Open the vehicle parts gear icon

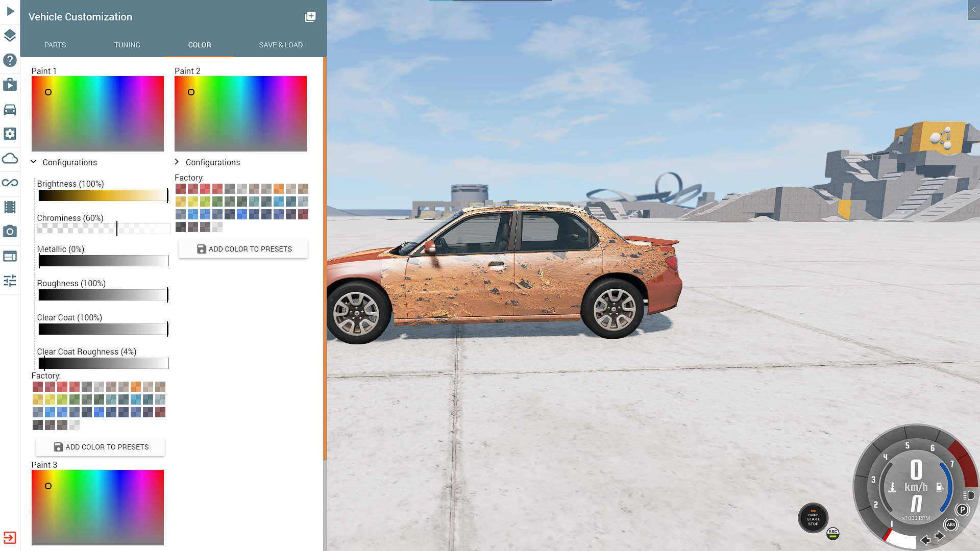(x=10, y=134)
